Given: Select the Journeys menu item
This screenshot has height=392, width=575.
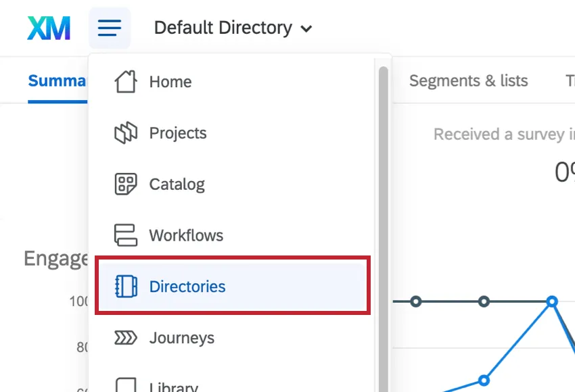Looking at the screenshot, I should [181, 338].
